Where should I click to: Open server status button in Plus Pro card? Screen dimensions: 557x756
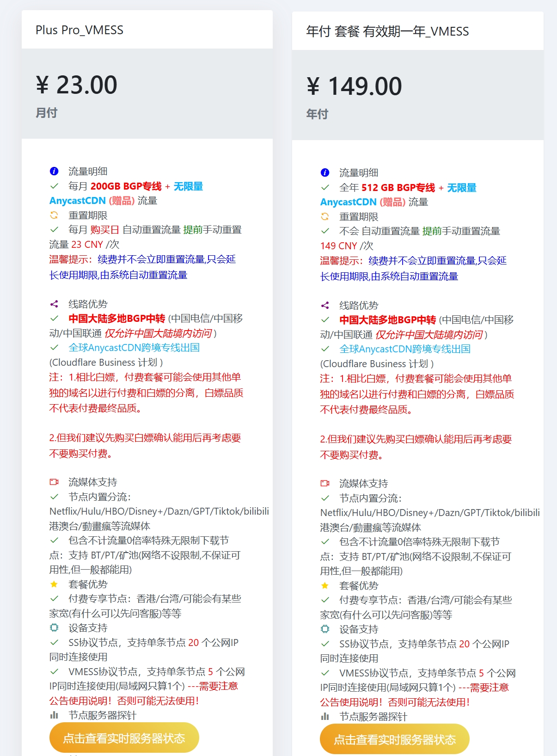click(124, 738)
